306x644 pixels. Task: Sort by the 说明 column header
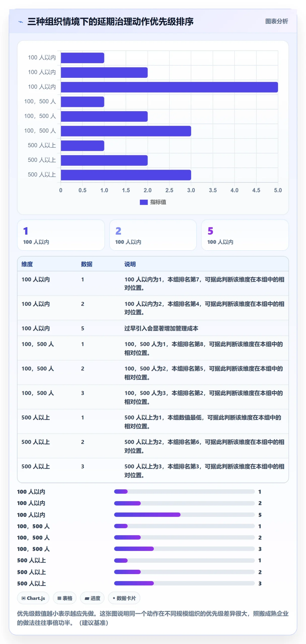click(x=130, y=264)
